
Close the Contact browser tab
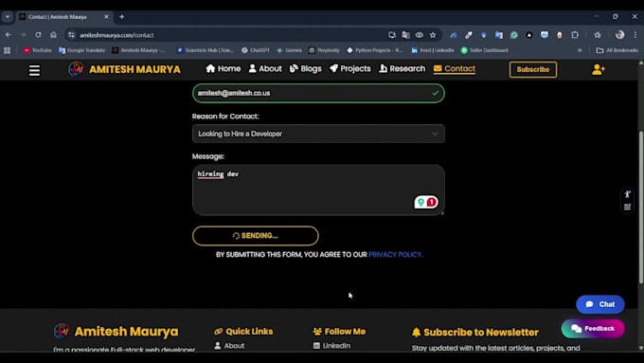[x=106, y=17]
